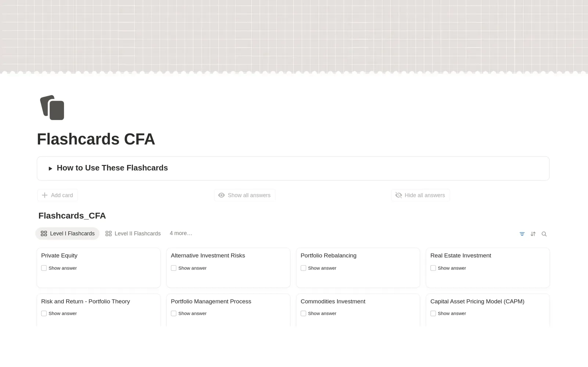Viewport: 588px width, 367px height.
Task: Click the flashcards page icon above title
Action: point(52,108)
